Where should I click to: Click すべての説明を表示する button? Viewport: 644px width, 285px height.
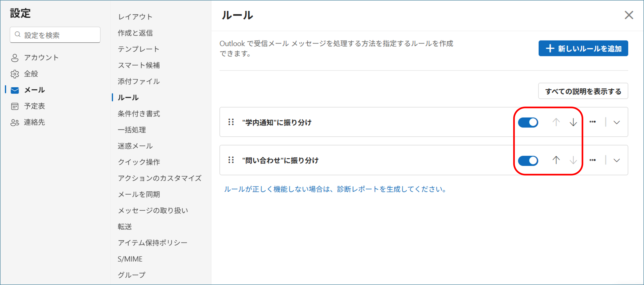(x=583, y=91)
